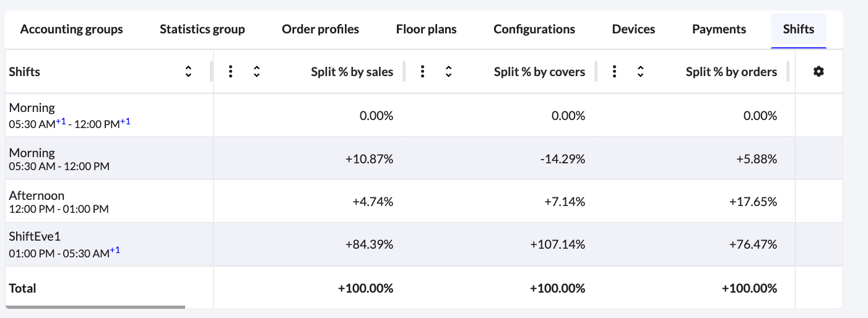This screenshot has width=868, height=318.
Task: Open Split % by sales column menu
Action: coord(230,72)
